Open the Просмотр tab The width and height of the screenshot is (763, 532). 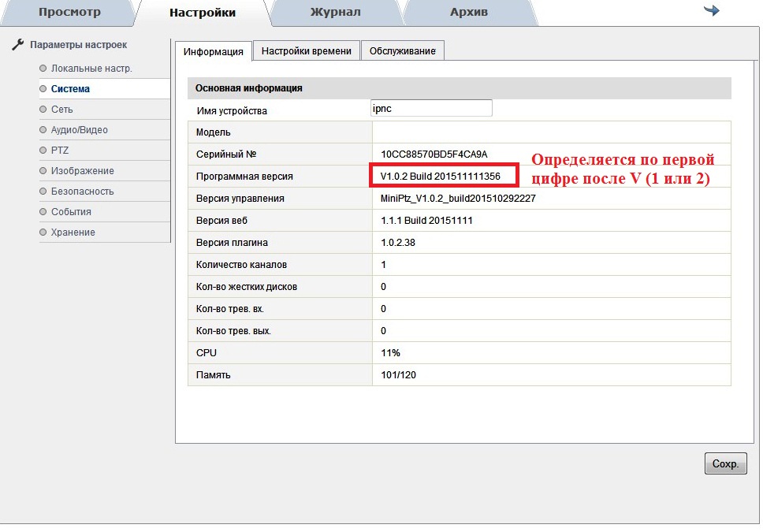69,12
